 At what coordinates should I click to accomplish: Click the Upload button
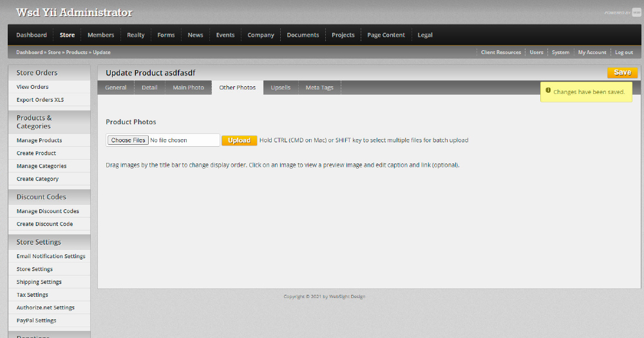[239, 140]
